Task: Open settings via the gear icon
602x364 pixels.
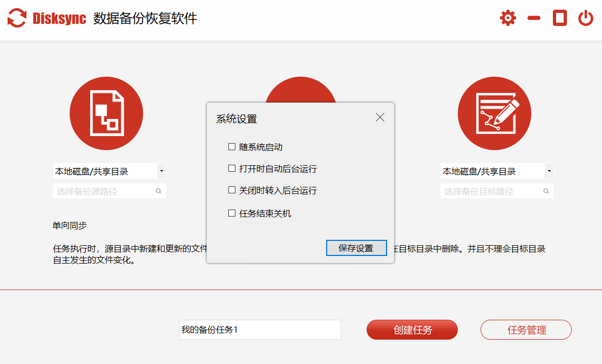Action: click(508, 18)
